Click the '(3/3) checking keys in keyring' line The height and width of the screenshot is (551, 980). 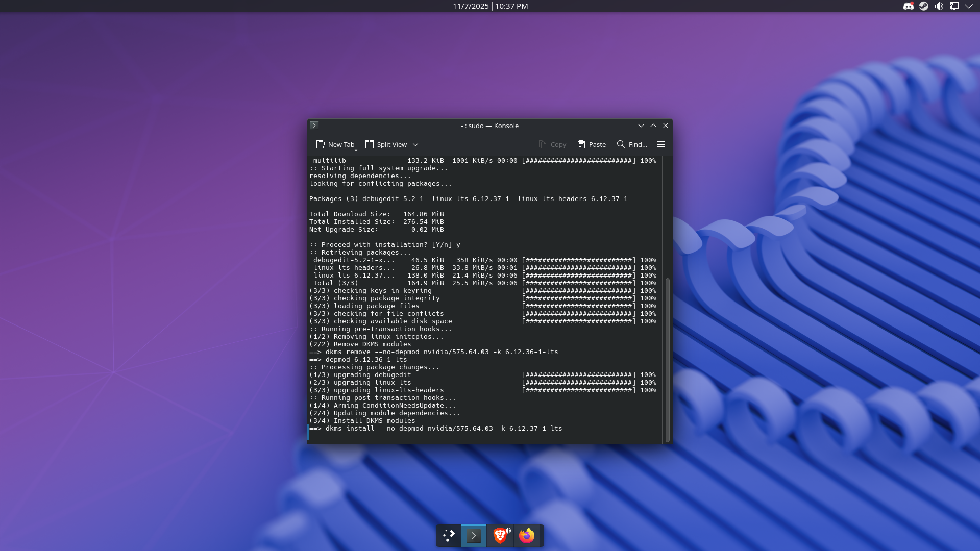tap(483, 291)
